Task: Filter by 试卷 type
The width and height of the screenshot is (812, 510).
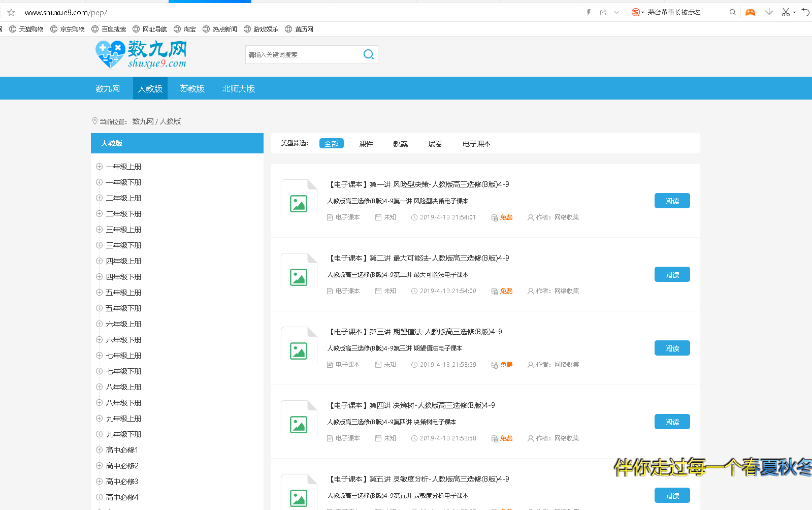Action: (435, 144)
